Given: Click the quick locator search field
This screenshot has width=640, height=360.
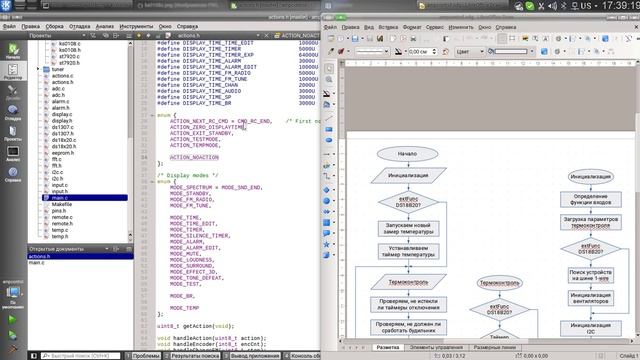Looking at the screenshot, I should point(81,356).
